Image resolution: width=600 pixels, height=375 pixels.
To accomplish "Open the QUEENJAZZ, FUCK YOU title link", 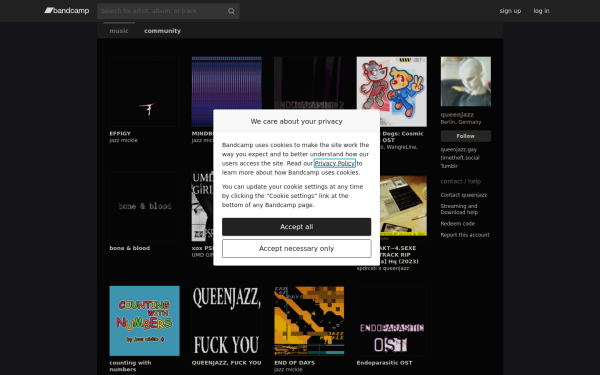I will [227, 363].
